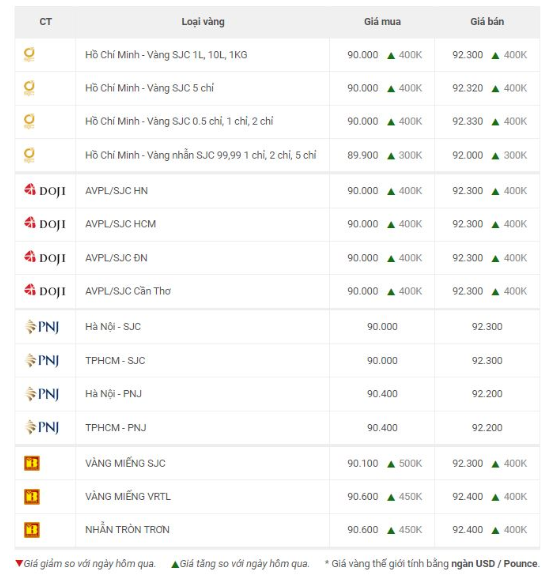The height and width of the screenshot is (578, 555).
Task: Click the DOJI logo in the AVPL/SJC HN row
Action: click(x=45, y=191)
